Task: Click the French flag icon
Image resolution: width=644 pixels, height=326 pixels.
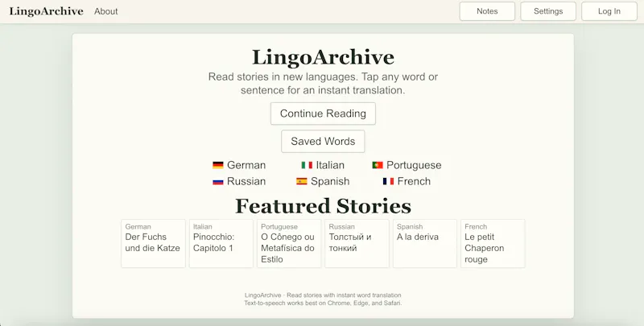Action: (x=389, y=181)
